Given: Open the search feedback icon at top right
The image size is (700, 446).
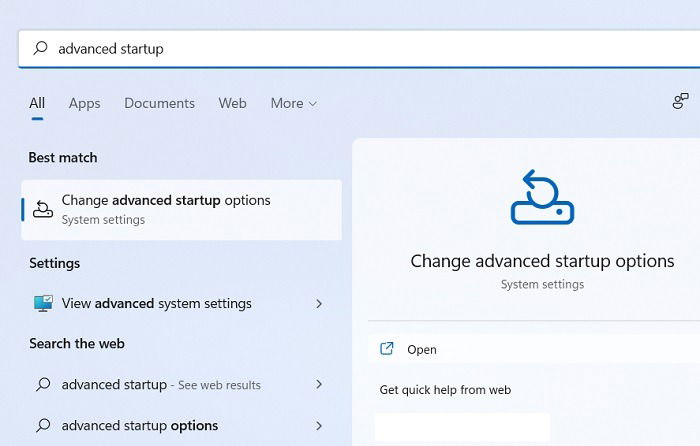Looking at the screenshot, I should 680,101.
